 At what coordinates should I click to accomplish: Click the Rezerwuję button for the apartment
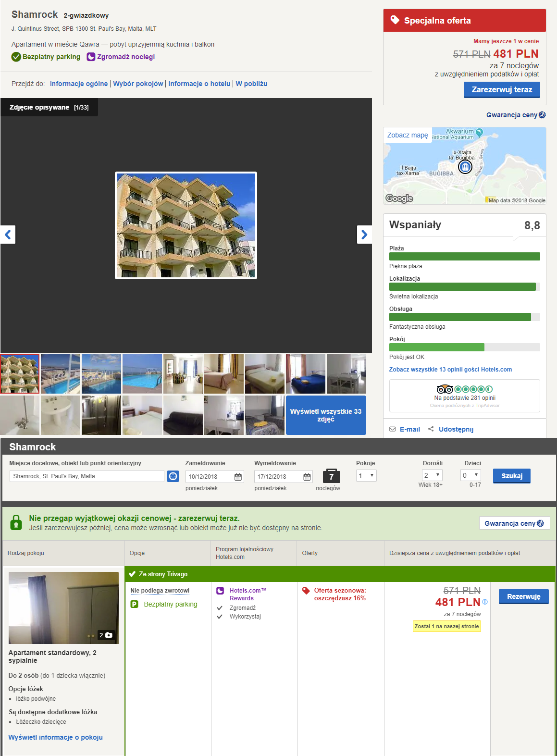point(523,596)
